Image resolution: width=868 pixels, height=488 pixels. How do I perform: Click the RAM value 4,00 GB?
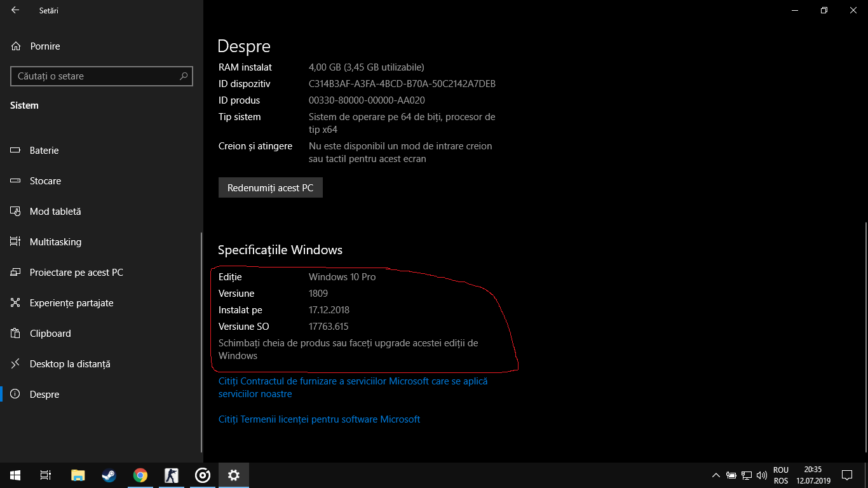click(367, 67)
